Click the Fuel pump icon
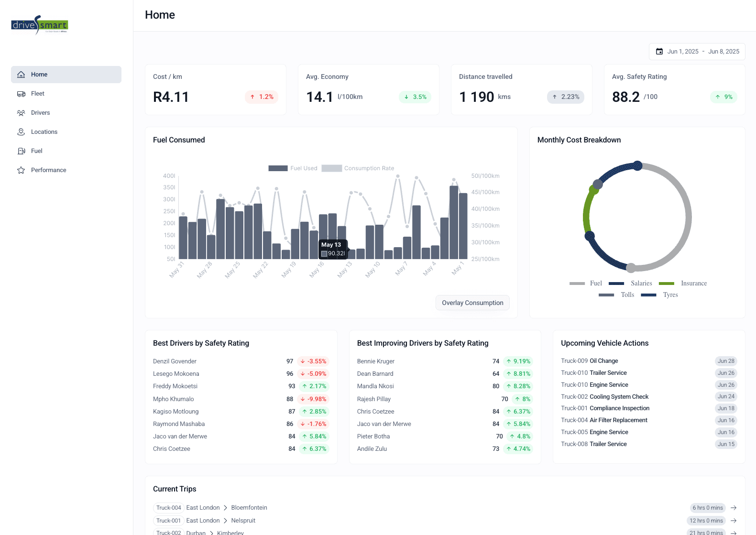Image resolution: width=756 pixels, height=535 pixels. pyautogui.click(x=21, y=151)
